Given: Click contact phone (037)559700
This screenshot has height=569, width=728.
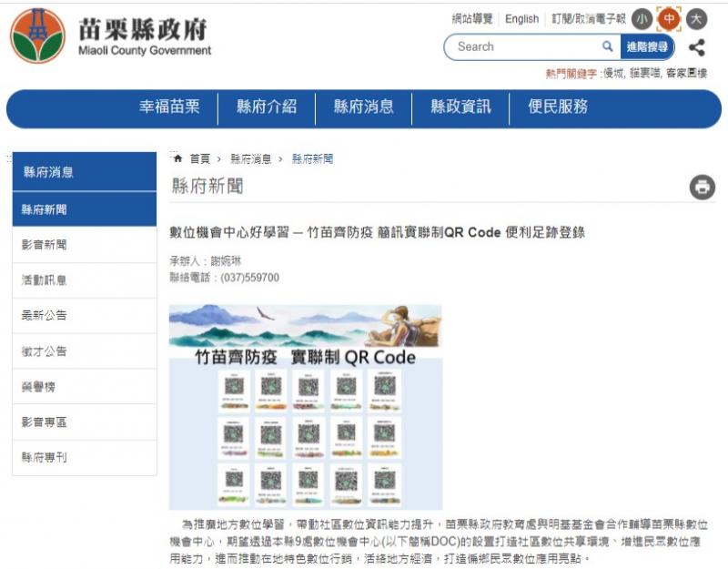Looking at the screenshot, I should 249,278.
